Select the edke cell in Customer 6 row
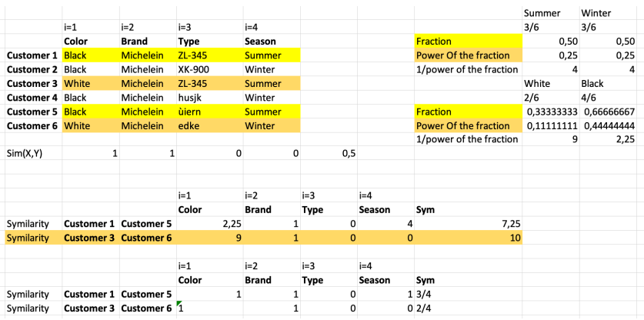Screen dimensions: 644x320 click(209, 125)
